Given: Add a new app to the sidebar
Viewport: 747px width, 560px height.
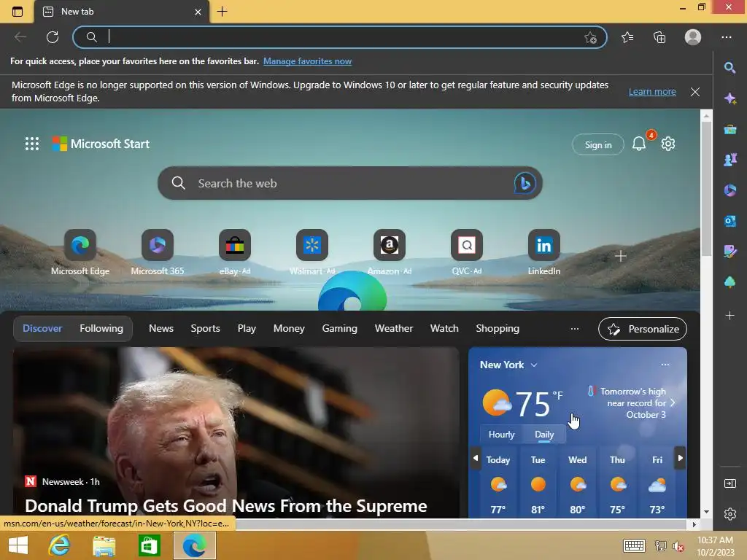Looking at the screenshot, I should [x=729, y=315].
